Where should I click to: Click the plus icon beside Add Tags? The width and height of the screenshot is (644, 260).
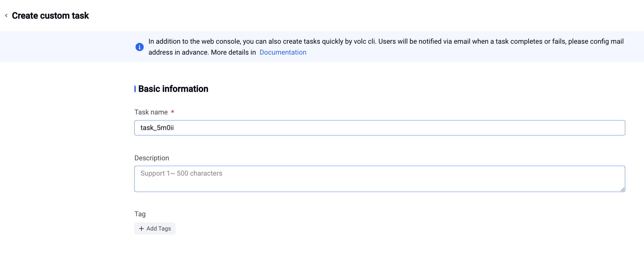coord(141,229)
